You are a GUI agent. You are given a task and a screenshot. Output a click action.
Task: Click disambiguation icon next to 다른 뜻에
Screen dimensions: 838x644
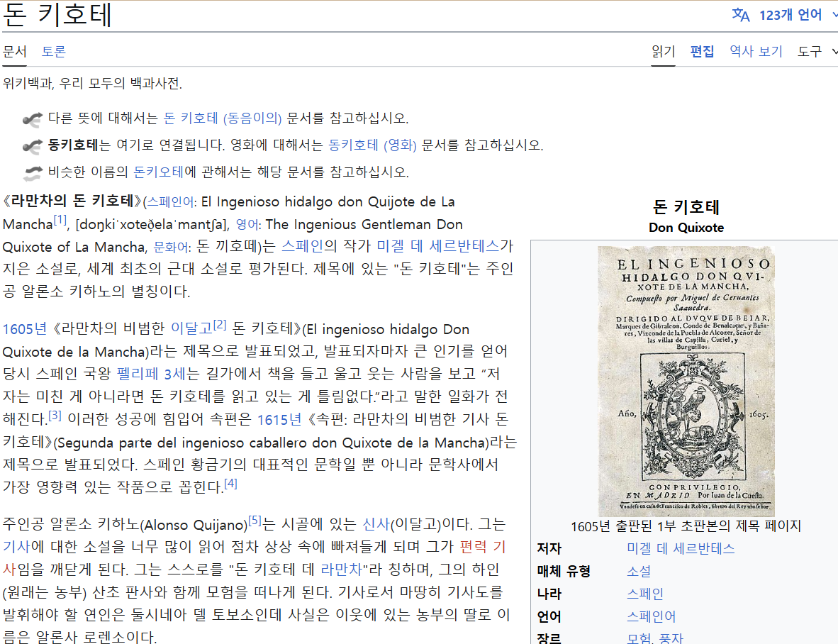(33, 119)
